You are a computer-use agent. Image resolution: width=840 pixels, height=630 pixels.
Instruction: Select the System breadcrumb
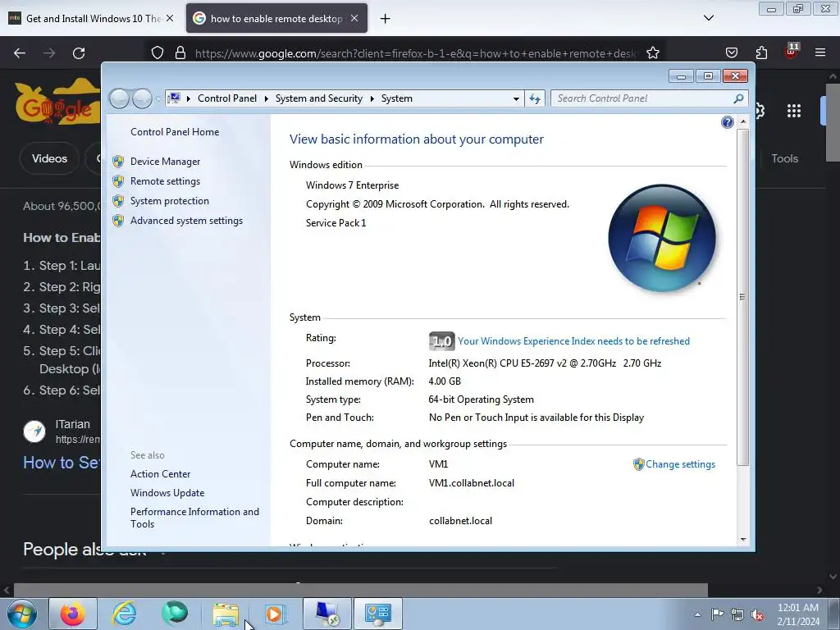pos(397,98)
